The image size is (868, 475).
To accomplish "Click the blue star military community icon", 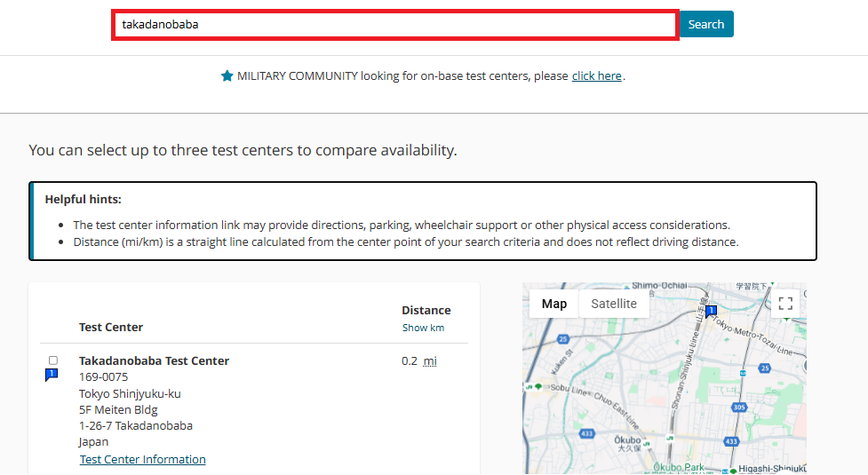I will click(227, 76).
